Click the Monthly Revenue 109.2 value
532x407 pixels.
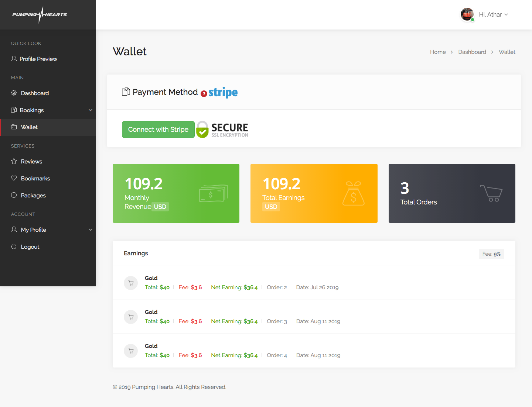pyautogui.click(x=144, y=184)
